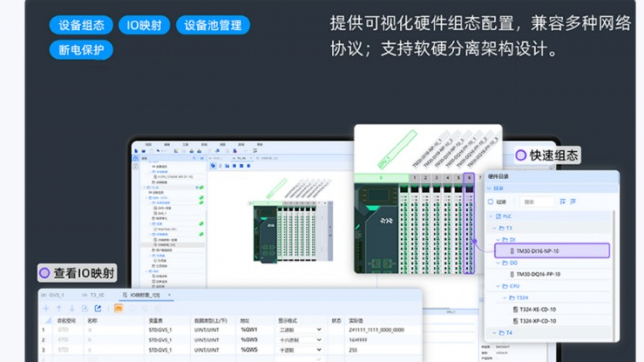Collapse the DO folder in catalog tree

click(498, 263)
